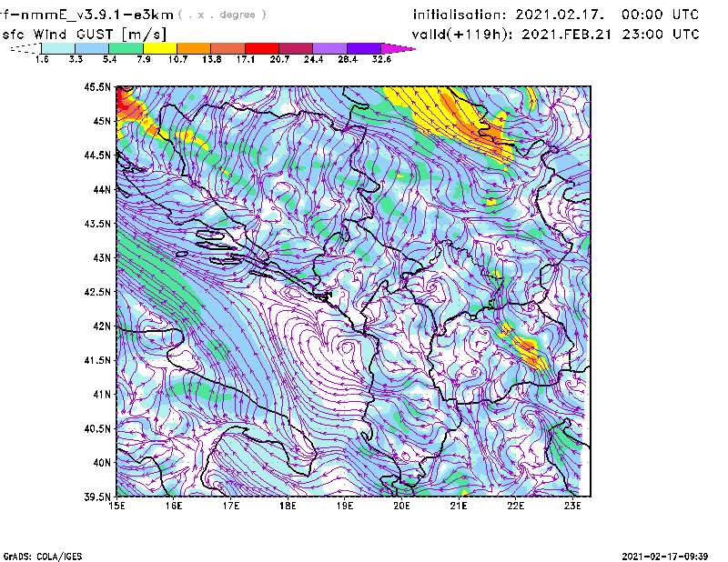Click the '42.5N' latitude label
728x562 pixels.
[97, 292]
